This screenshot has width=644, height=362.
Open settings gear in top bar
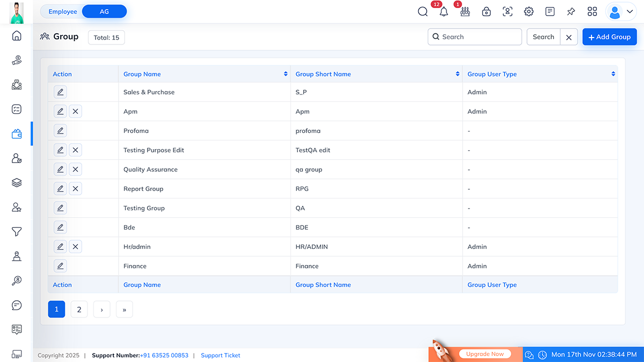(x=529, y=12)
